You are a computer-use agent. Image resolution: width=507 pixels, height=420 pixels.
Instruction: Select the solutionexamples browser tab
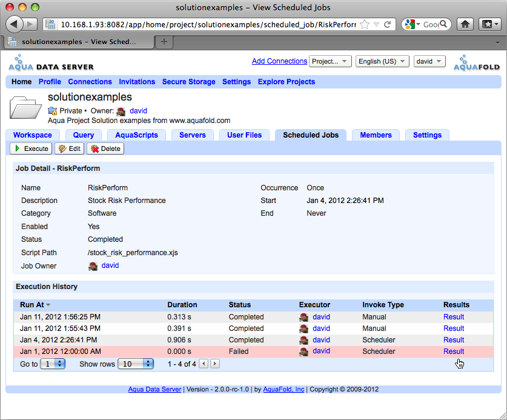coord(78,42)
